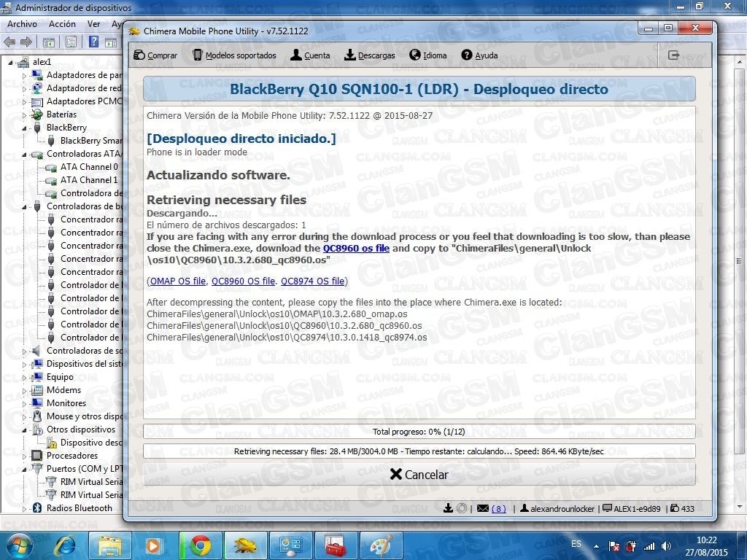Open Ayuda help in Chimera
This screenshot has height=560, width=747.
(479, 55)
